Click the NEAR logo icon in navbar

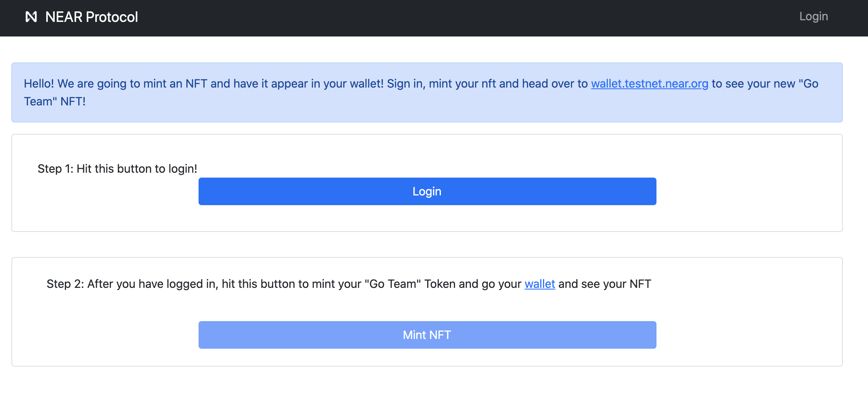tap(31, 17)
